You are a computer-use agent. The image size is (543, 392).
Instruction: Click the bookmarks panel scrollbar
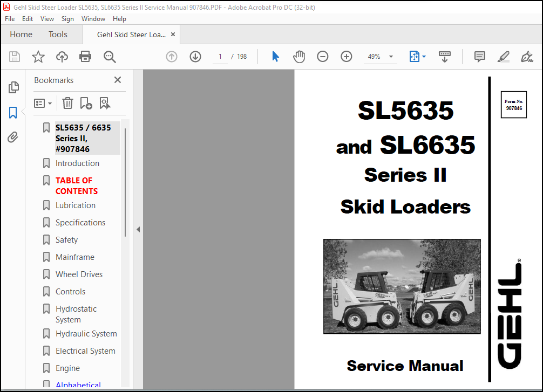[125, 182]
